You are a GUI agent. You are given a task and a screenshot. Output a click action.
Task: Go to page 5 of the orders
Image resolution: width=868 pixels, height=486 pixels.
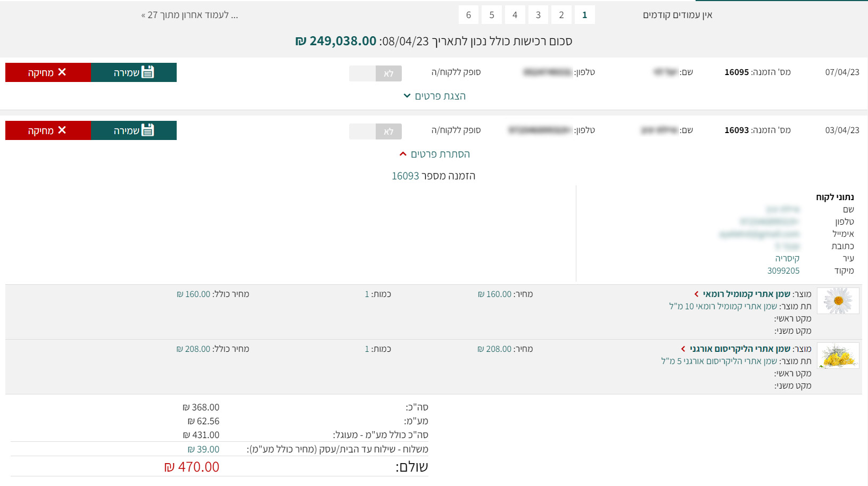492,15
